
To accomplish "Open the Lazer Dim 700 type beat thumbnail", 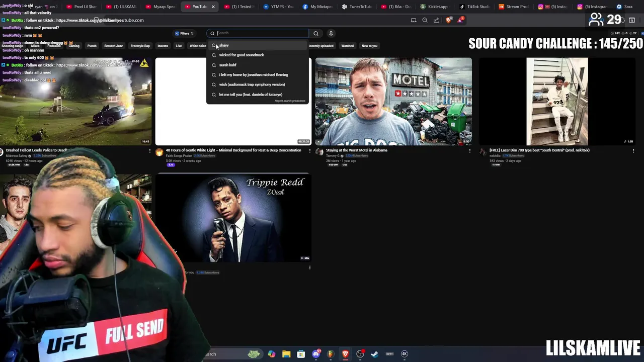I will 557,102.
